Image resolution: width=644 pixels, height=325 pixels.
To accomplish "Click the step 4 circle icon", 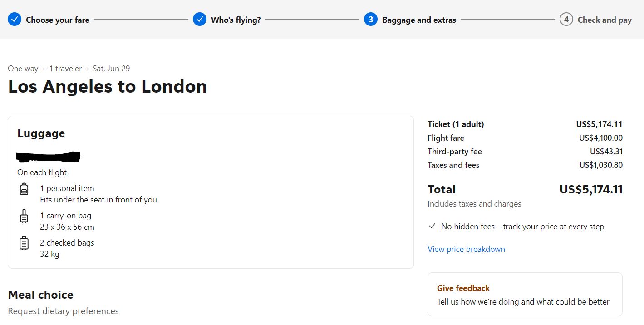I will point(566,20).
